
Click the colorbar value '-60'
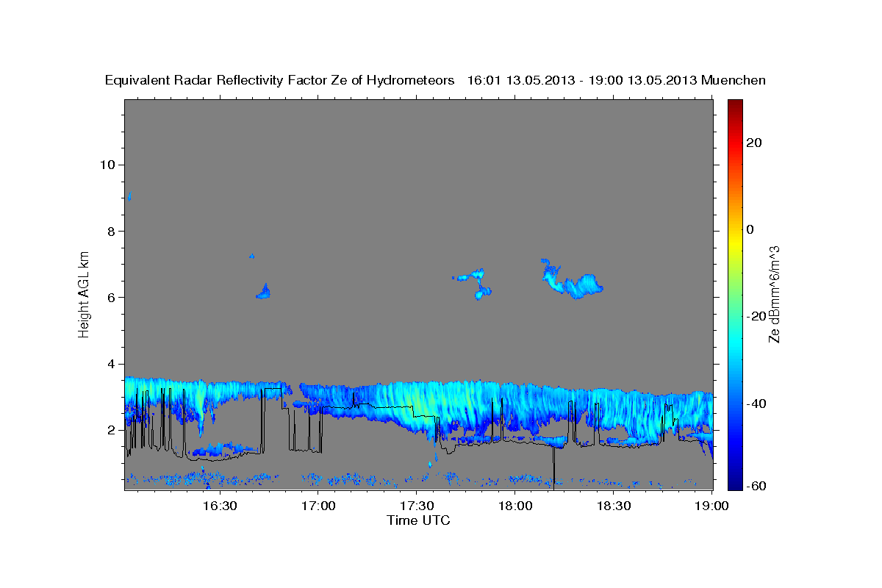pyautogui.click(x=757, y=486)
